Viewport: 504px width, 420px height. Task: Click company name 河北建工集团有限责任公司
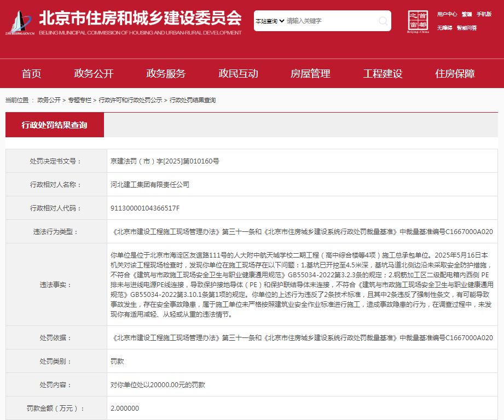point(150,185)
